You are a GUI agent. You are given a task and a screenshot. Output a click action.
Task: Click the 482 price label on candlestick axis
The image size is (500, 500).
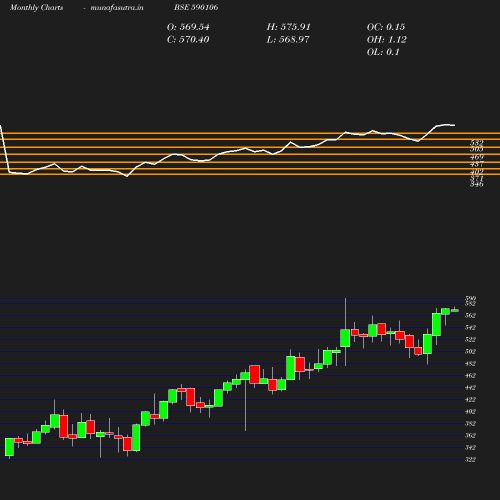[470, 363]
